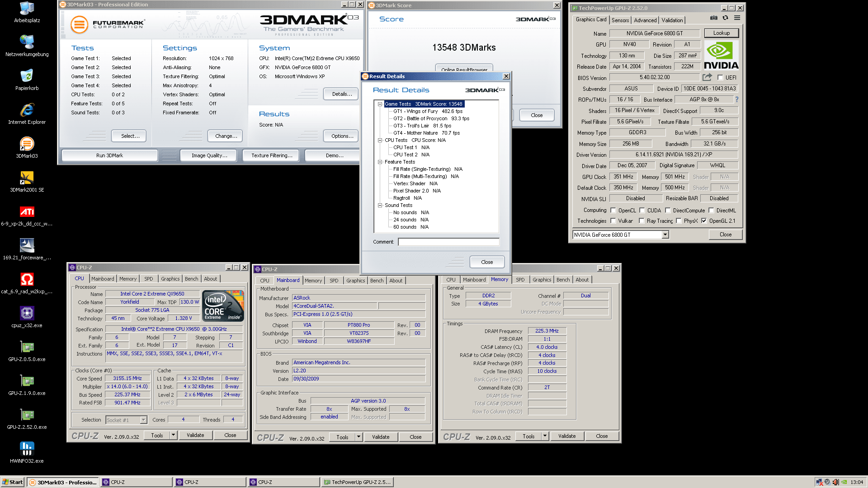Click Run 3DMark button
The height and width of the screenshot is (488, 868).
[x=109, y=155]
